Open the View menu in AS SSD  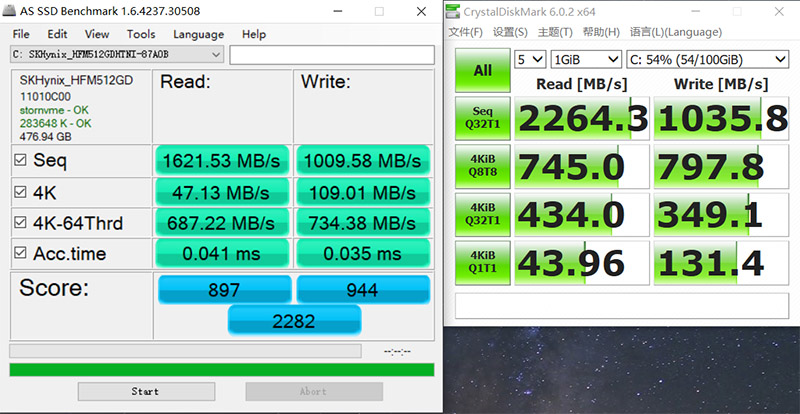[97, 34]
